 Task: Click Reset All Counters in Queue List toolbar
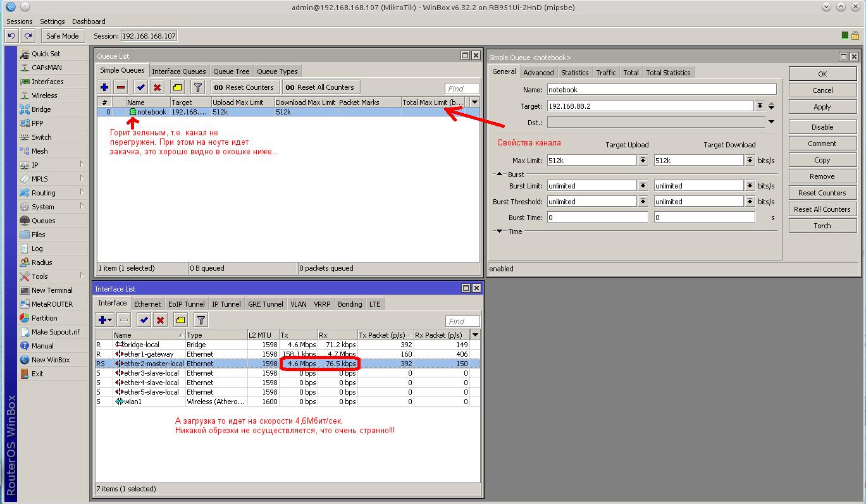coord(320,87)
